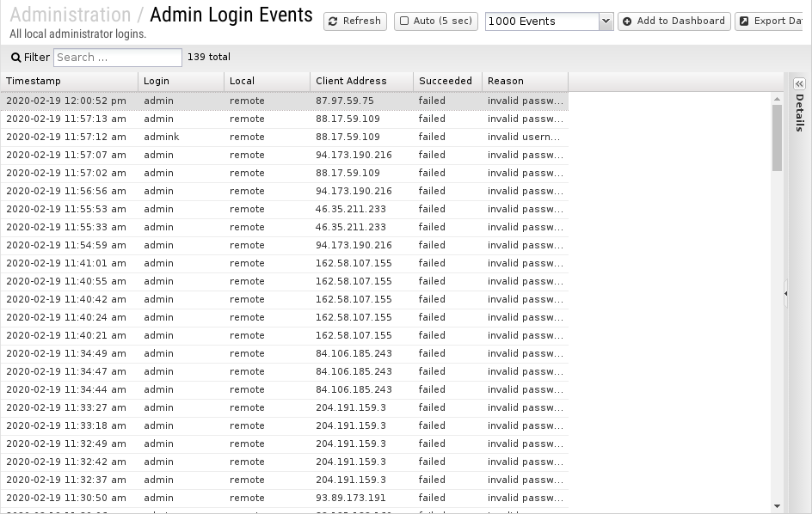Screen dimensions: 812x514
Task: Sort by Local column header
Action: pos(268,82)
